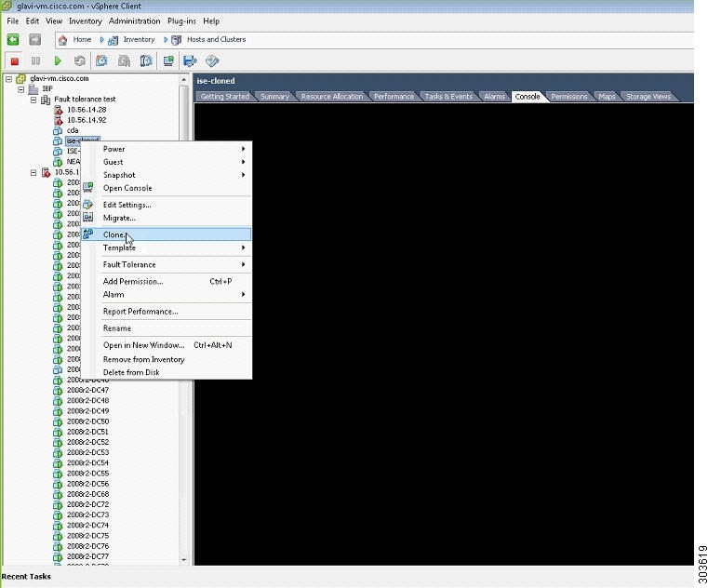The image size is (708, 588).
Task: Click the Connect Floppy toolbar icon
Action: pyautogui.click(x=190, y=61)
